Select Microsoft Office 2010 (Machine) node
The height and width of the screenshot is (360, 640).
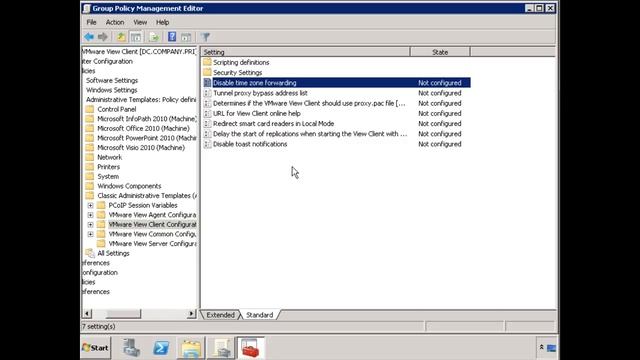pos(143,128)
